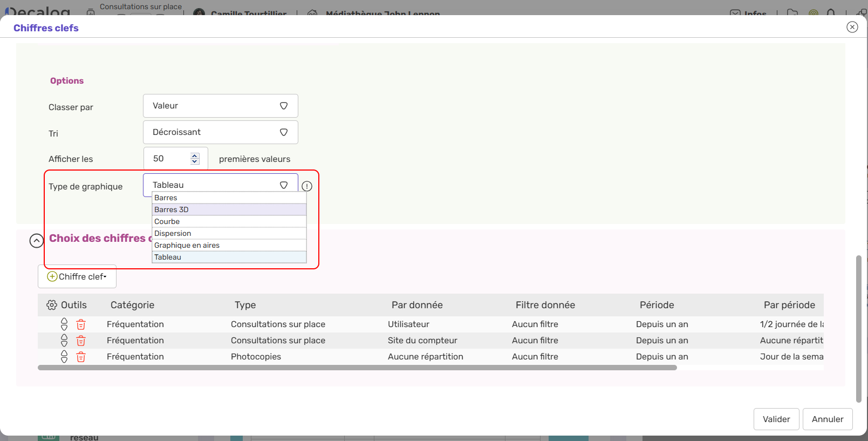Viewport: 868px width, 441px height.
Task: Click reorder arrows on the Utilisateur row
Action: pyautogui.click(x=64, y=324)
